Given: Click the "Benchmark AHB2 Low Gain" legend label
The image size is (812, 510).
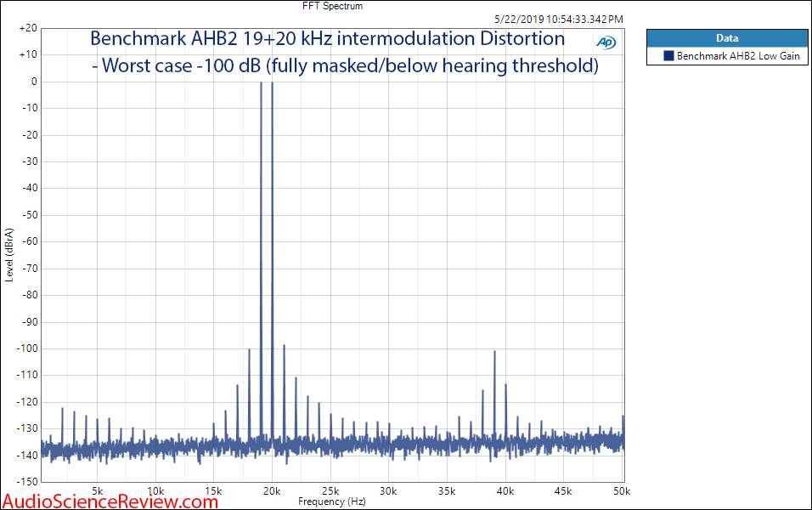Looking at the screenshot, I should coord(738,55).
